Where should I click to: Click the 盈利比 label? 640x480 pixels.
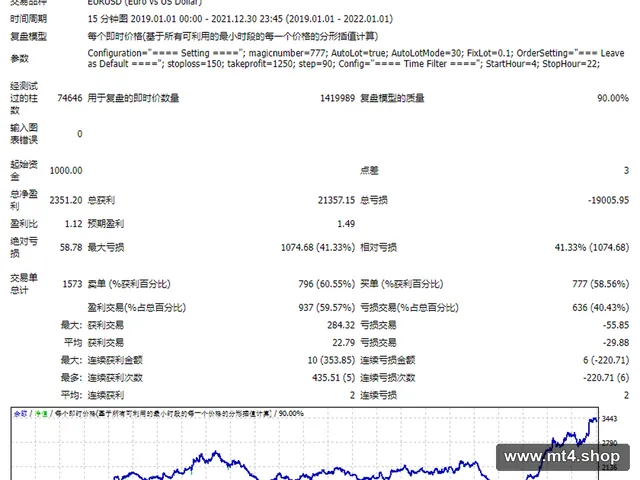point(24,224)
